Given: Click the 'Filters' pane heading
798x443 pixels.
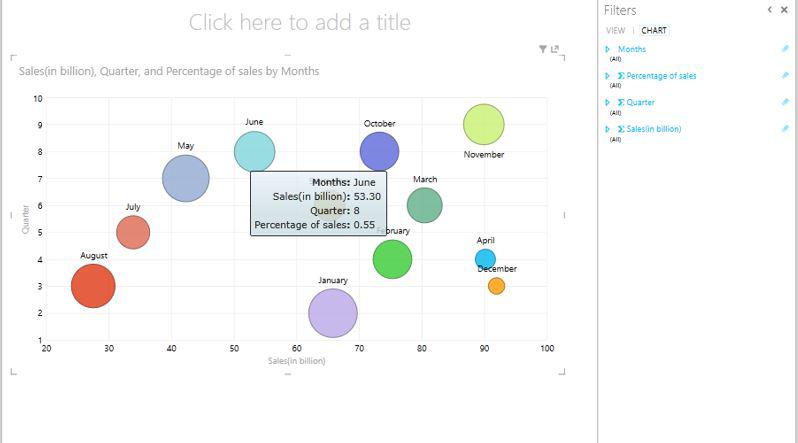Looking at the screenshot, I should point(620,10).
